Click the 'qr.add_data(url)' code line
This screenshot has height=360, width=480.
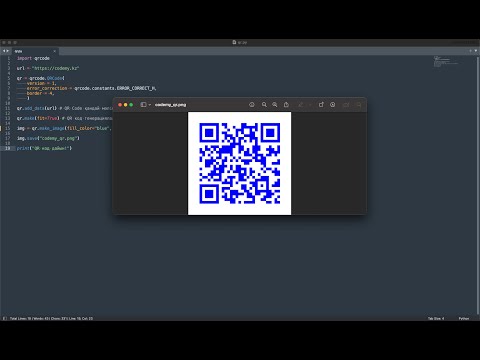(37, 108)
